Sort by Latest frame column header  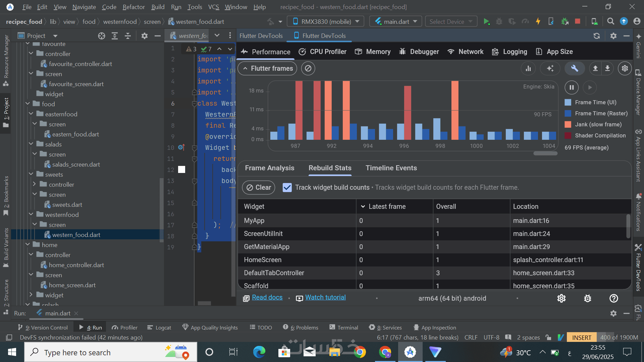(x=387, y=206)
